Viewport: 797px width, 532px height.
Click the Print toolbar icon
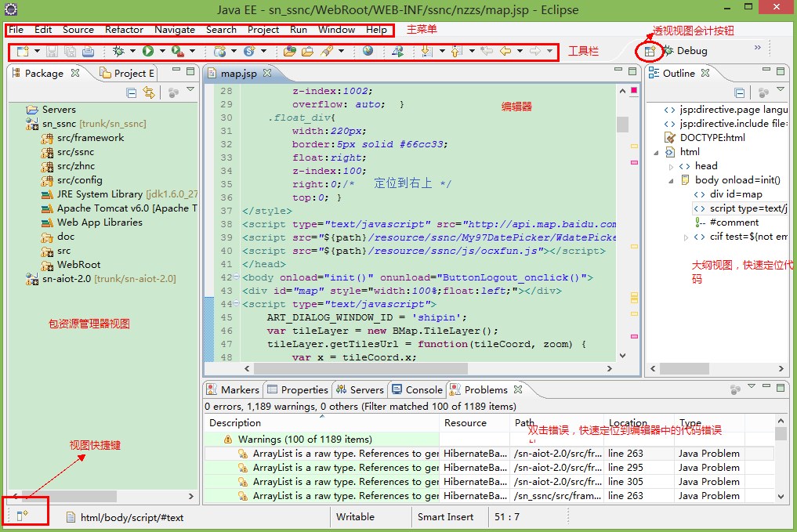[x=89, y=51]
